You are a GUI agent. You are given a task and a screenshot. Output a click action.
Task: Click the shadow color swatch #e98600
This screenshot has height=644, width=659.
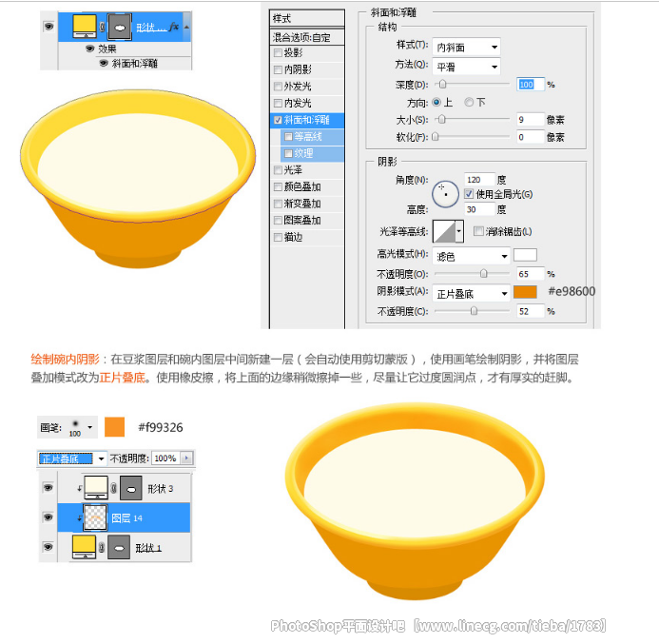click(525, 292)
